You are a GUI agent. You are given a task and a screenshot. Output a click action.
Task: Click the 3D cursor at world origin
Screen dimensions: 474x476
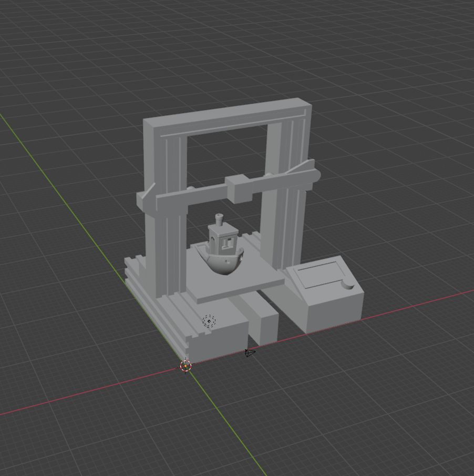(x=186, y=366)
